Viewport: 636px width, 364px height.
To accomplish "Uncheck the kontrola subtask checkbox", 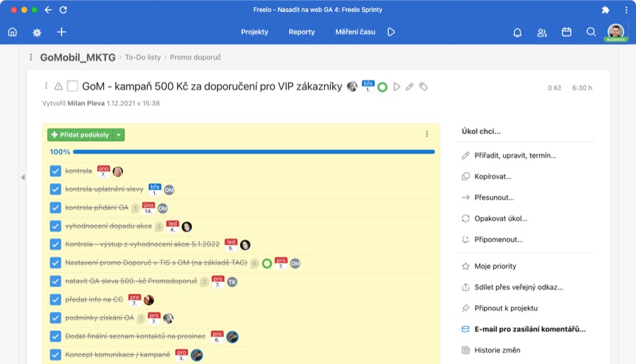I will [56, 171].
